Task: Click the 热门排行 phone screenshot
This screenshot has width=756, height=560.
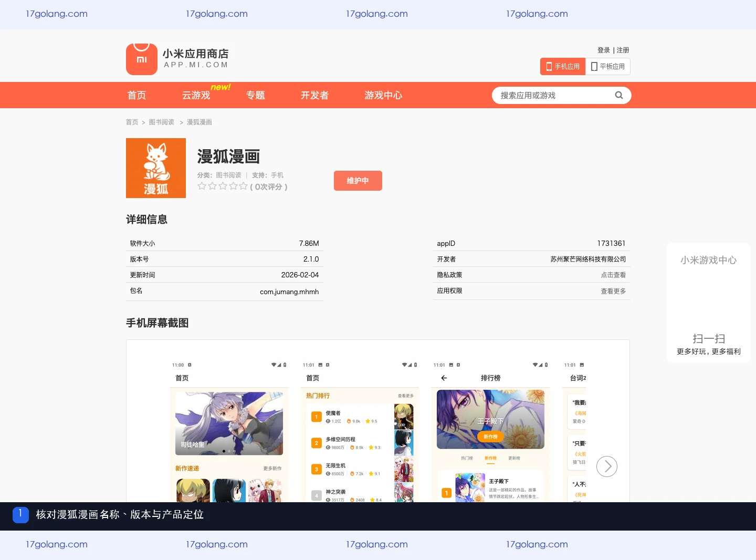Action: point(360,431)
